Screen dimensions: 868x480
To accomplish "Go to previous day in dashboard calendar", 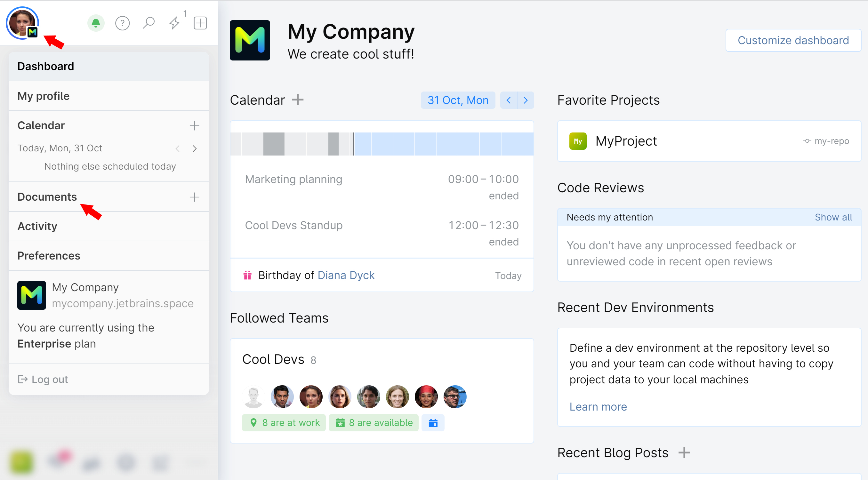I will (x=509, y=100).
